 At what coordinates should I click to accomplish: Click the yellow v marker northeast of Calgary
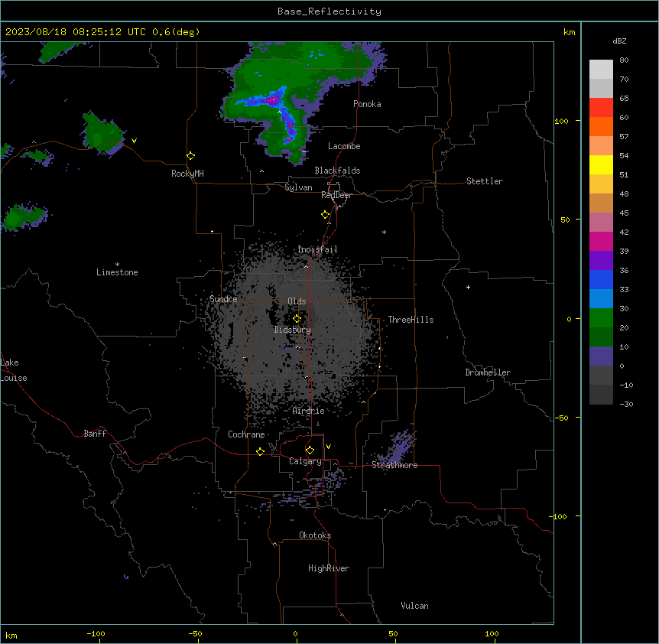(x=328, y=447)
